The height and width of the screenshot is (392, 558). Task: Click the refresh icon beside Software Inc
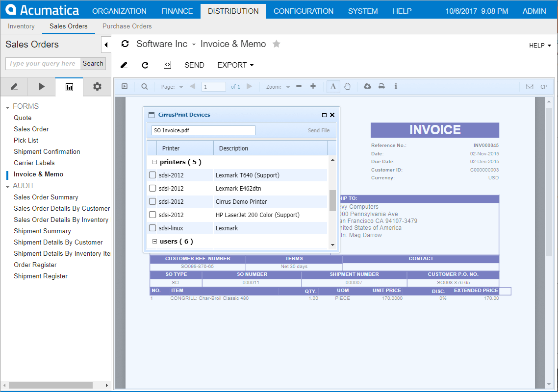pyautogui.click(x=125, y=44)
